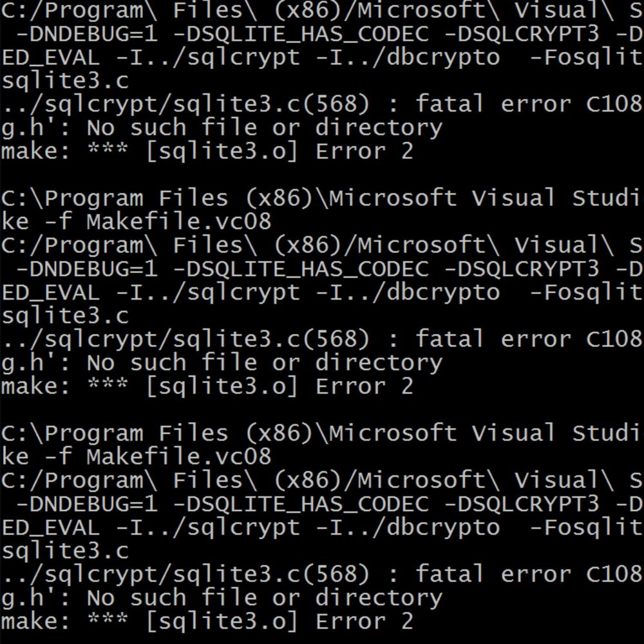Viewport: 644px width, 644px height.
Task: Click the first "No such file or directory" message
Action: pos(264,128)
